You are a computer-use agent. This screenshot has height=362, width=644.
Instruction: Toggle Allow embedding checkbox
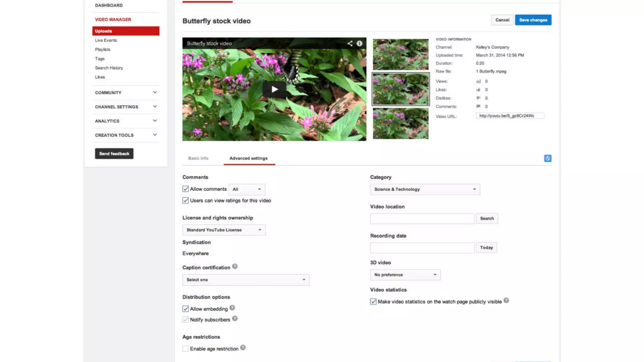tap(186, 309)
